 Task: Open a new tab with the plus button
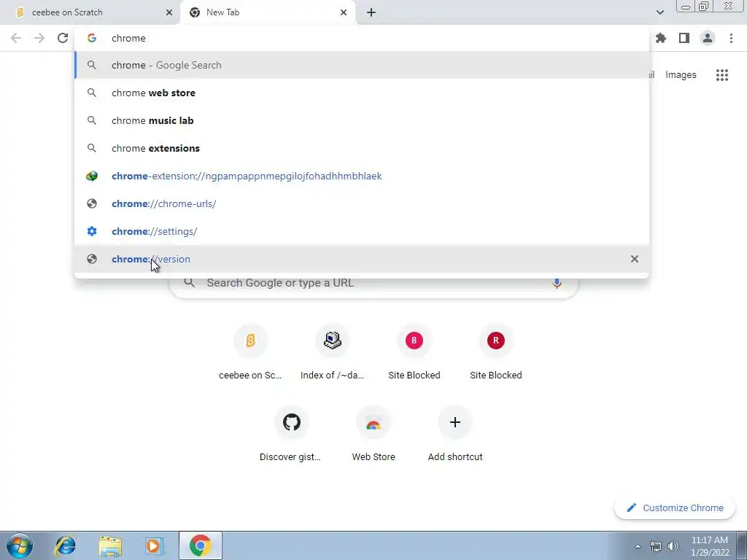pos(371,12)
